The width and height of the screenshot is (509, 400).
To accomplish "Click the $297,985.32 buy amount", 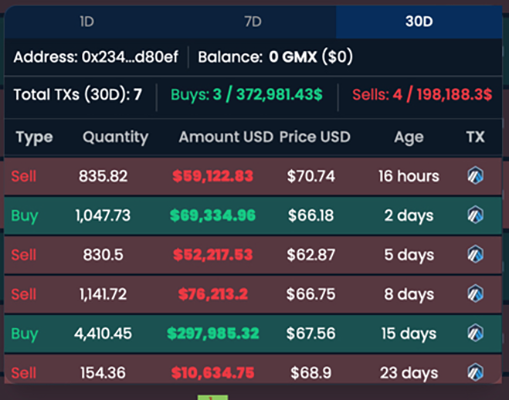I will tap(213, 333).
